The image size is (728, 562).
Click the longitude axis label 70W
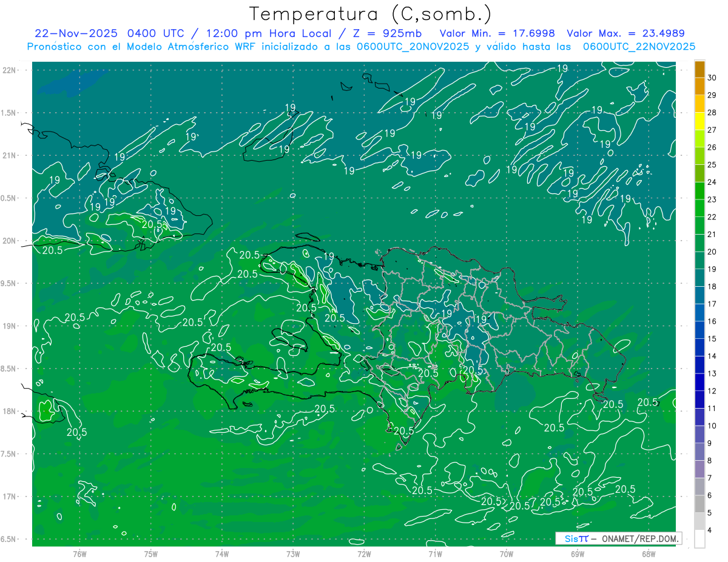coord(507,554)
